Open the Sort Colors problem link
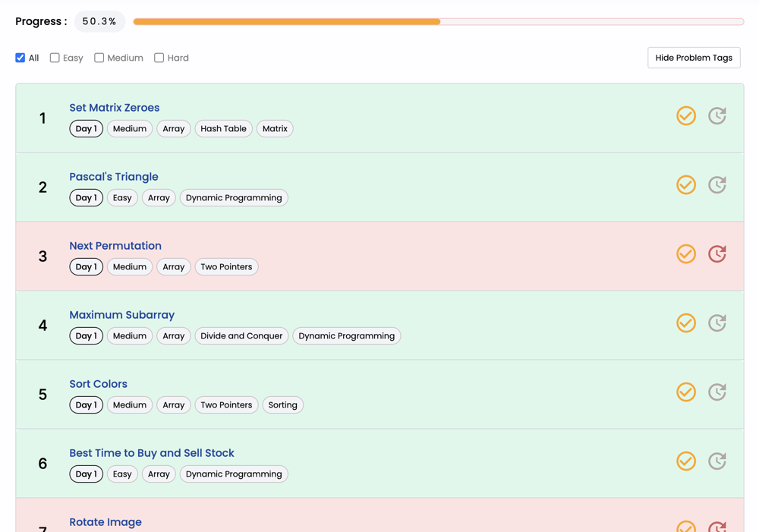Viewport: 759px width, 532px height. pos(98,384)
